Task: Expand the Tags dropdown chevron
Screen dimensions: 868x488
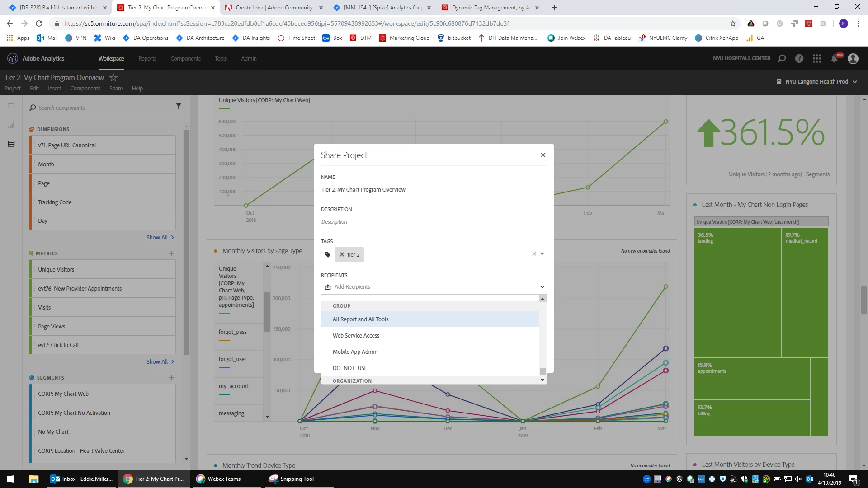Action: [x=542, y=254]
